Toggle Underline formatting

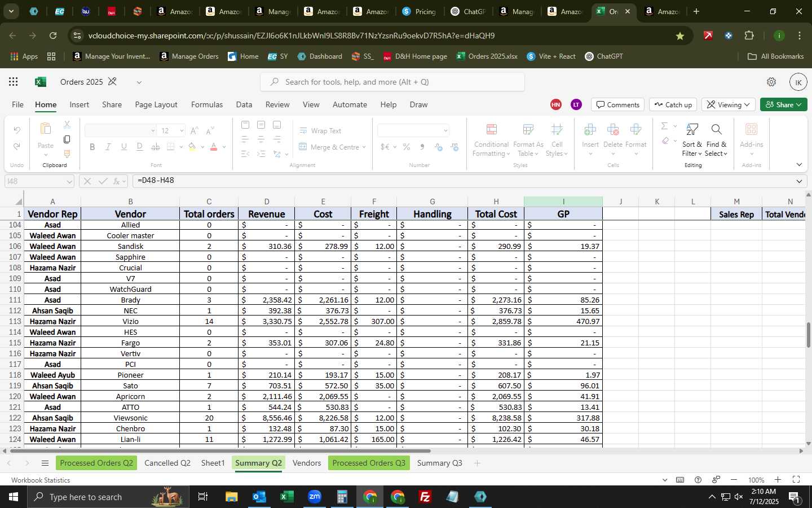[123, 147]
